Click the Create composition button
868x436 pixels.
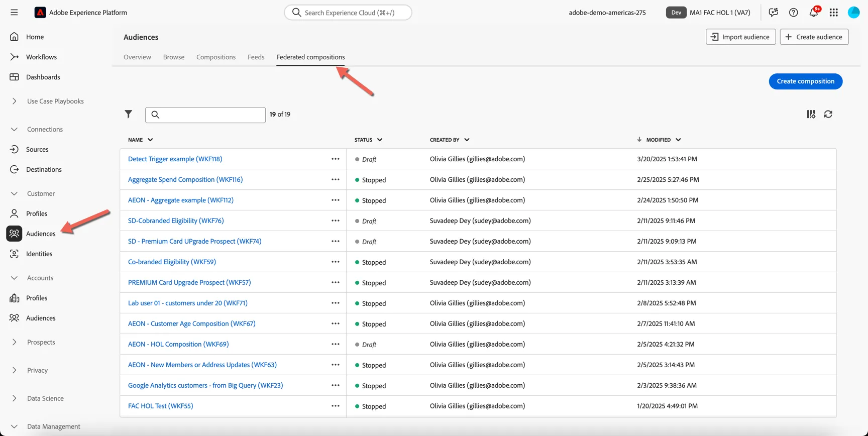click(x=806, y=81)
